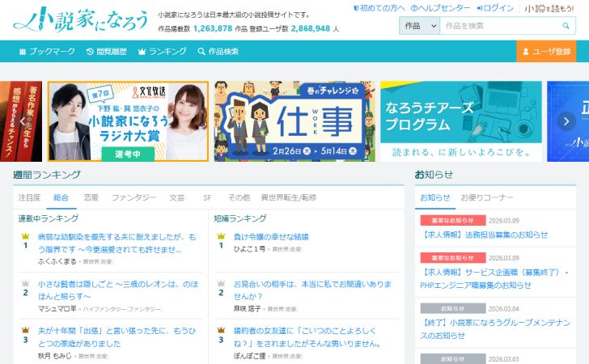Click the 小説家になろう site logo
Screen dimensions: 589x364
pyautogui.click(x=81, y=20)
